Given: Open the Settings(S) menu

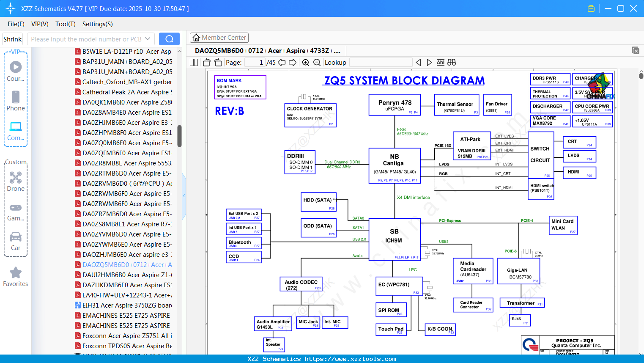Looking at the screenshot, I should 97,24.
